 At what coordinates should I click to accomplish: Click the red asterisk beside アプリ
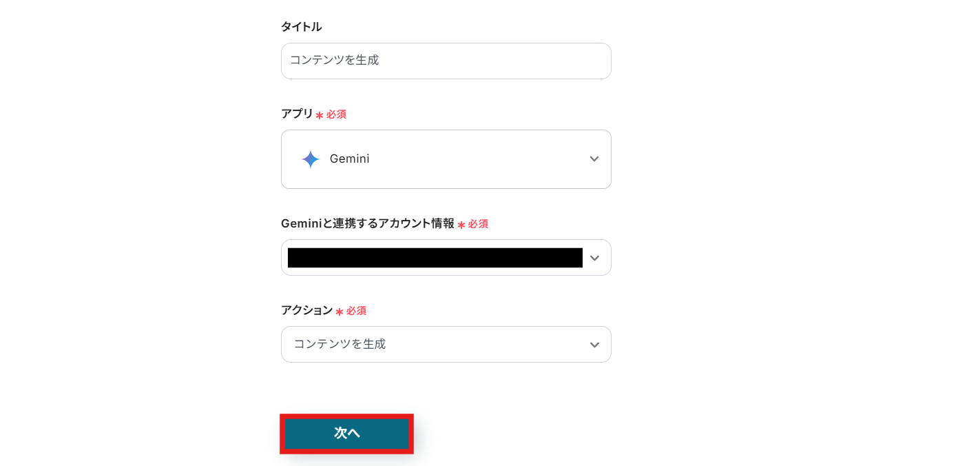coord(320,115)
